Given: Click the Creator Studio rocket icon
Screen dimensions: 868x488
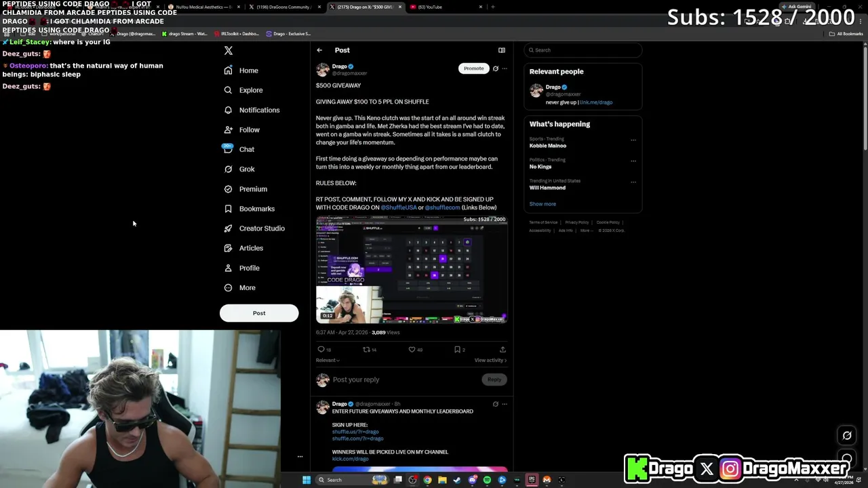Looking at the screenshot, I should tap(229, 228).
